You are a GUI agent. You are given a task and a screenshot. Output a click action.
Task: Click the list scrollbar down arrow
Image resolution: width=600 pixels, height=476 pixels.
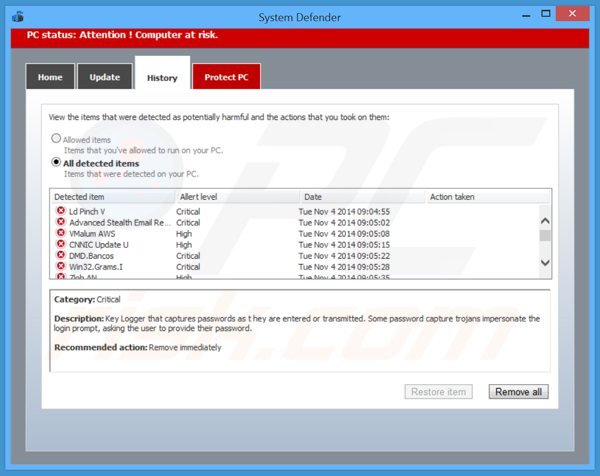[x=545, y=263]
